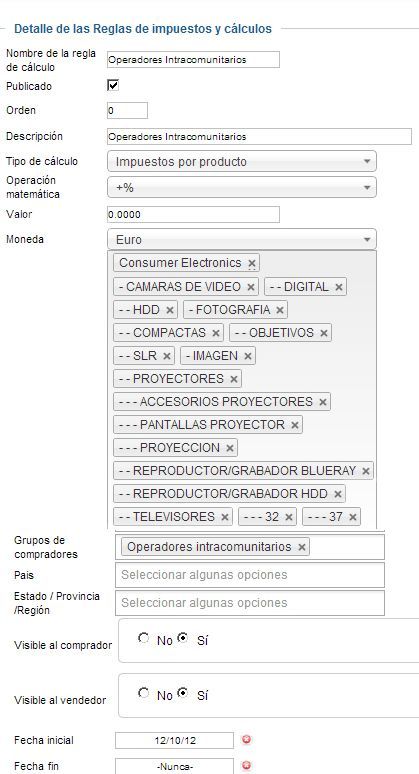The width and height of the screenshot is (419, 774).
Task: Remove the TELEVISORES category tag
Action: (225, 517)
